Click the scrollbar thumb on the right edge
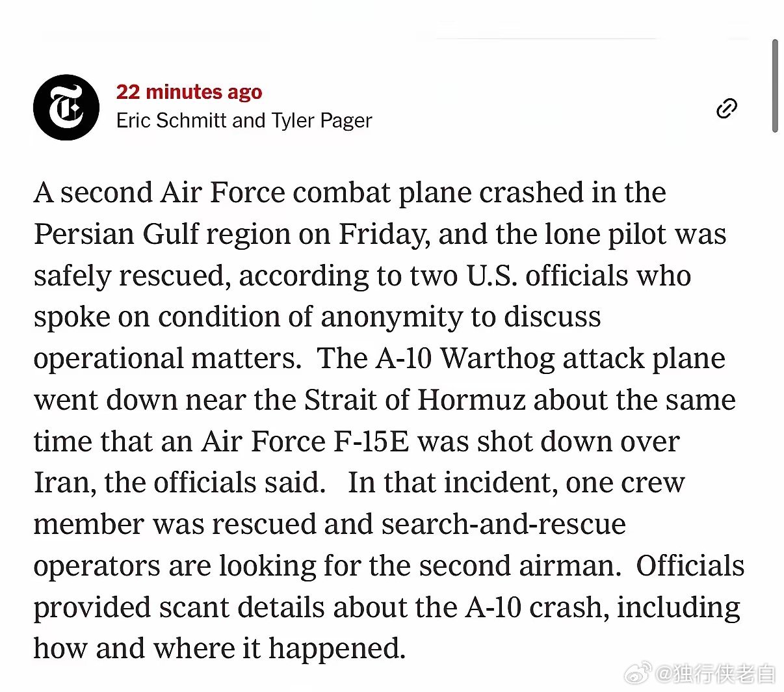The width and height of the screenshot is (784, 692). point(775,85)
